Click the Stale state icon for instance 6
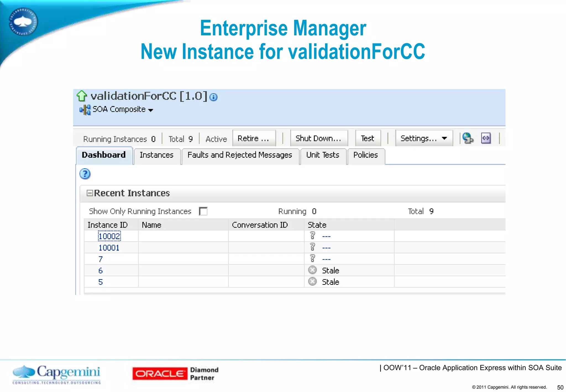 pyautogui.click(x=312, y=270)
